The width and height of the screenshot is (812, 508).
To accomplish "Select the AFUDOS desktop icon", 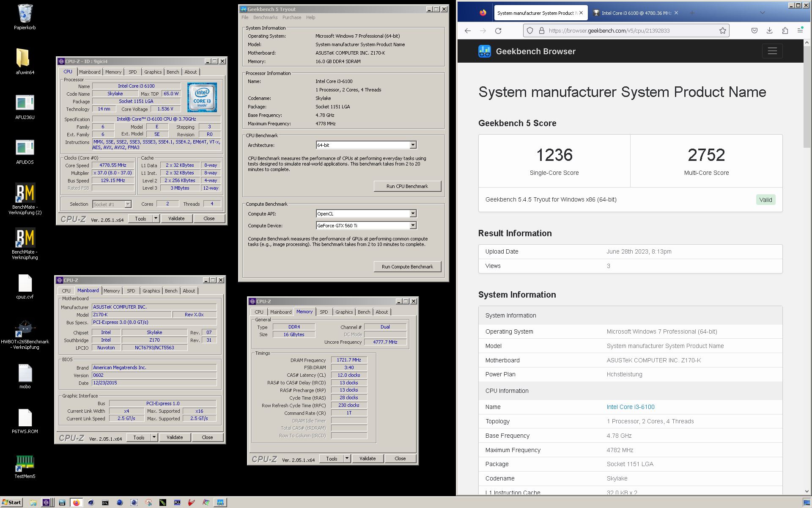I will point(25,152).
